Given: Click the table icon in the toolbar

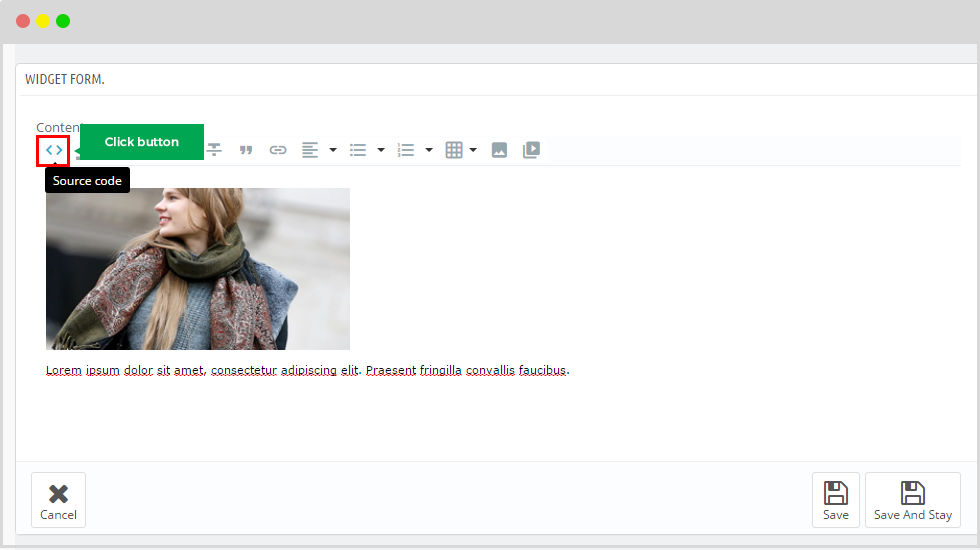Looking at the screenshot, I should [x=454, y=150].
